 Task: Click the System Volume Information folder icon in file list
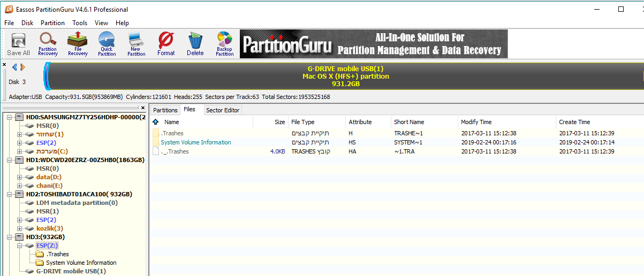(x=156, y=142)
